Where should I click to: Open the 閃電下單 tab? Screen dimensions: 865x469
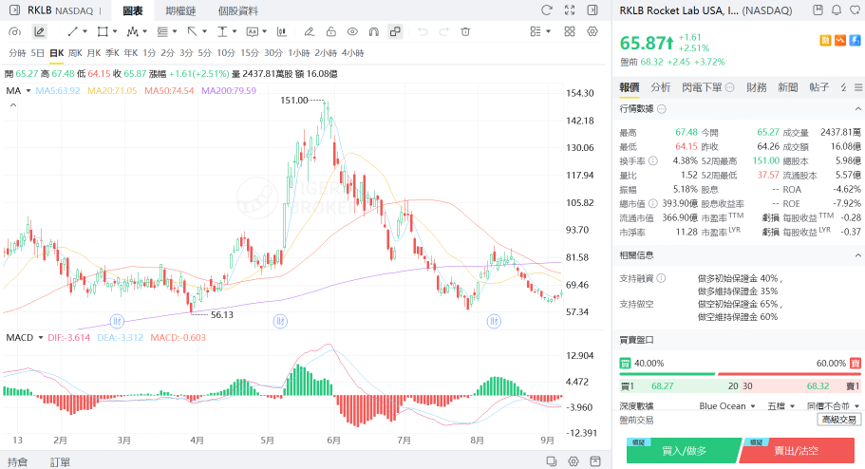coord(702,87)
